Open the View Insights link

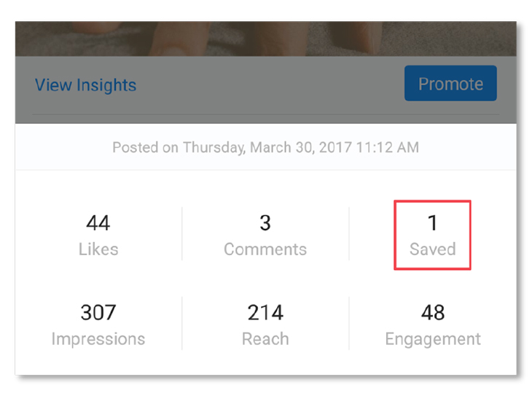pos(85,85)
